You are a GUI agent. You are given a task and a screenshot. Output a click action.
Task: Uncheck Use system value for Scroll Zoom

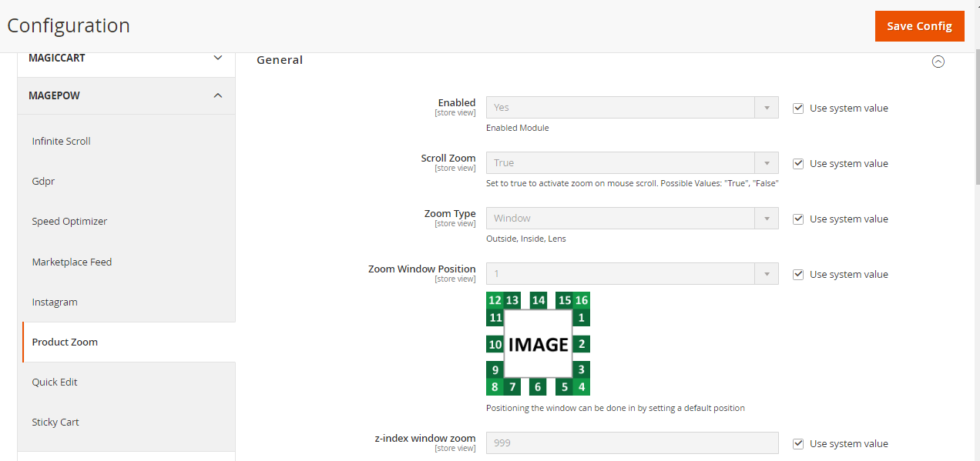pos(798,164)
